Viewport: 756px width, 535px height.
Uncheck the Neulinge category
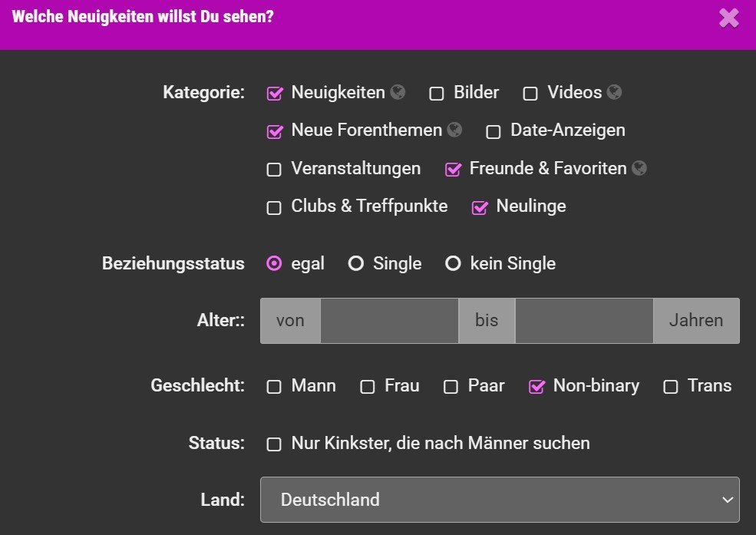tap(480, 207)
